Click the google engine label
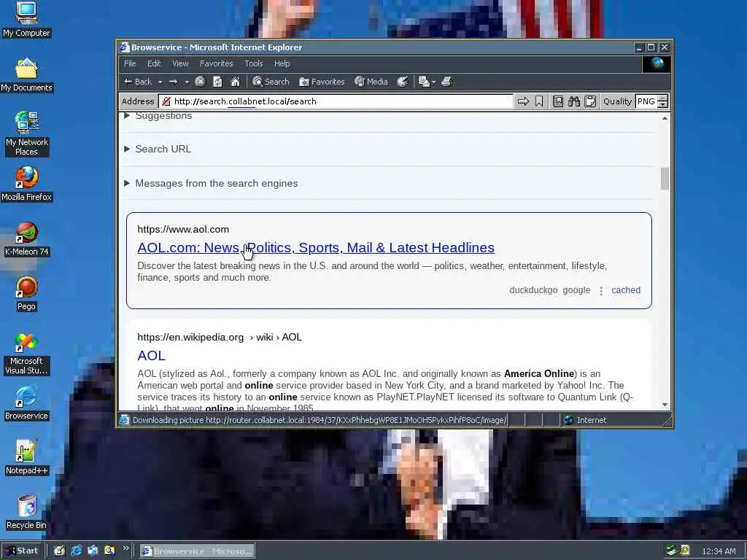 point(576,290)
